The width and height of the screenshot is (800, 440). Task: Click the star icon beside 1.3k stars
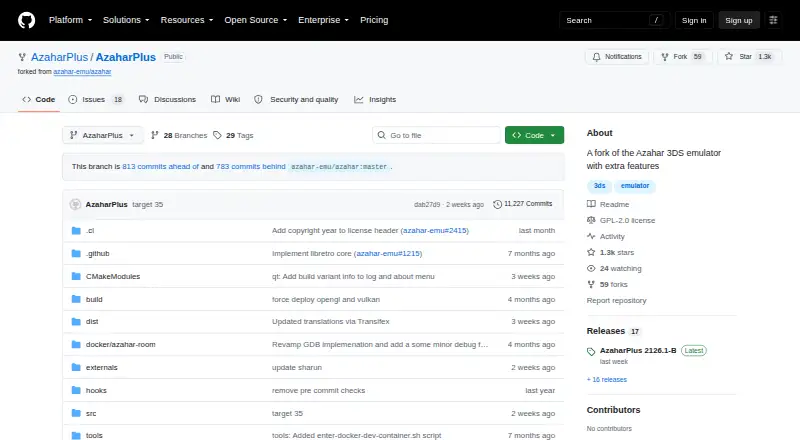tap(591, 252)
